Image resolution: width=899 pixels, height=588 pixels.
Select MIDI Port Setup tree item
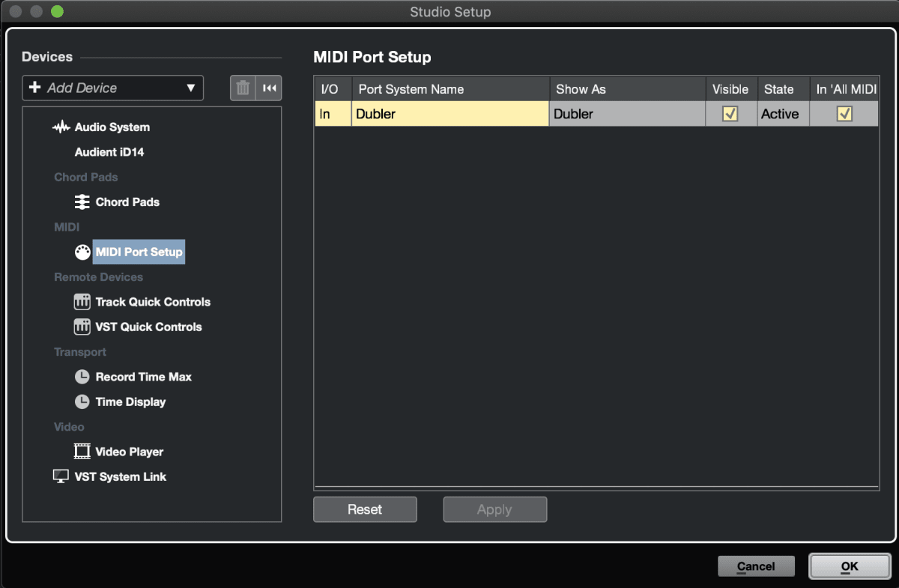[139, 252]
